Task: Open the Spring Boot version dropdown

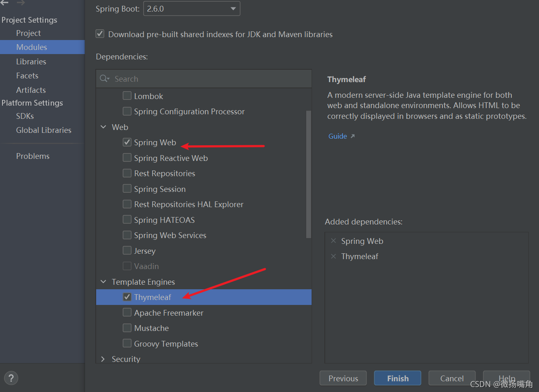Action: 191,9
